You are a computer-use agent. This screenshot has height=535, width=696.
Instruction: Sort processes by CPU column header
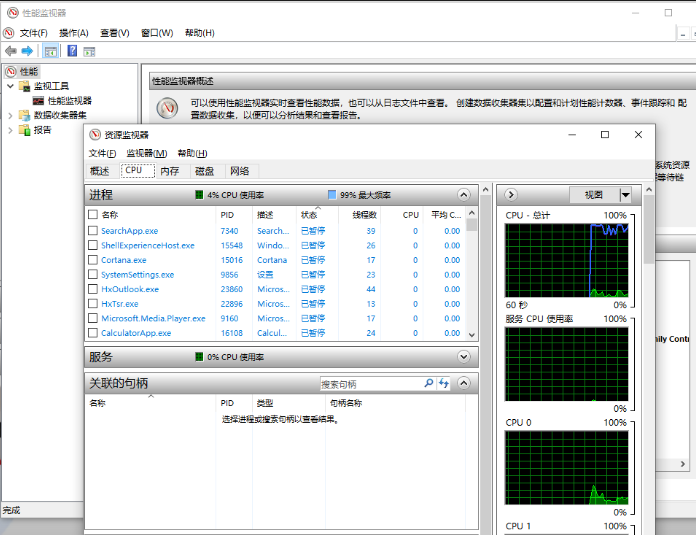(401, 215)
